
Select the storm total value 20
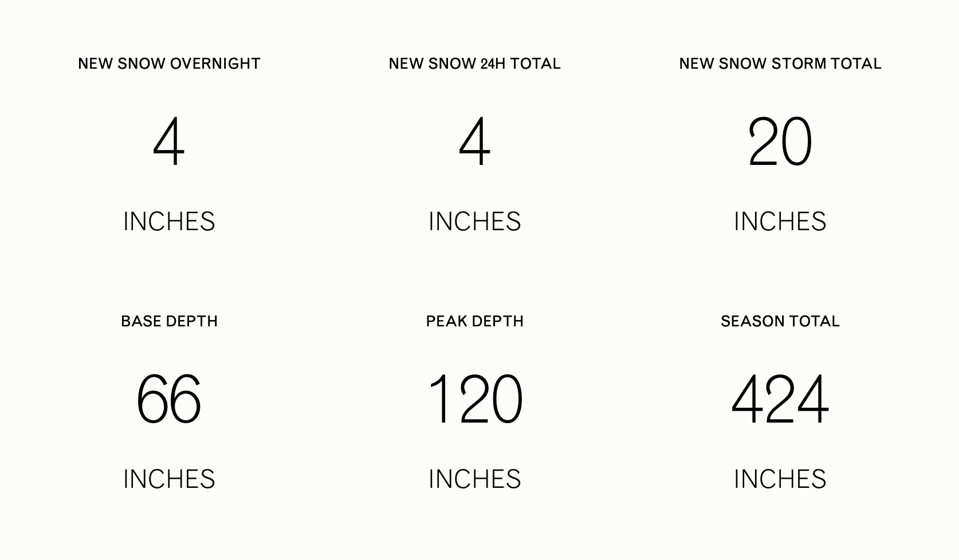(x=780, y=141)
